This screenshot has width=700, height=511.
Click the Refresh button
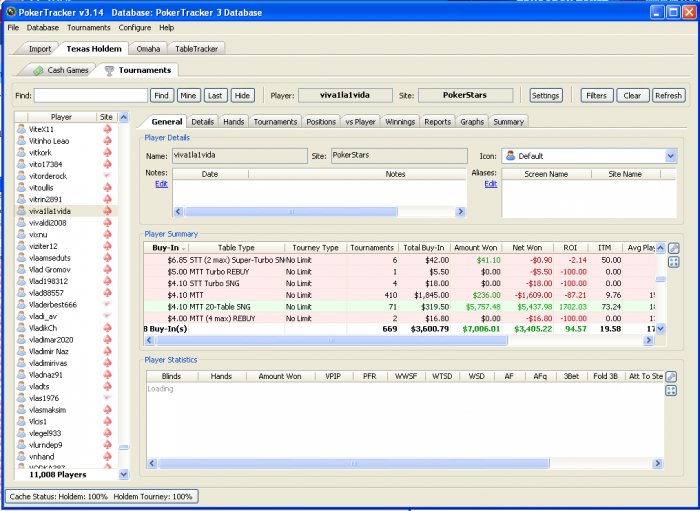click(668, 96)
